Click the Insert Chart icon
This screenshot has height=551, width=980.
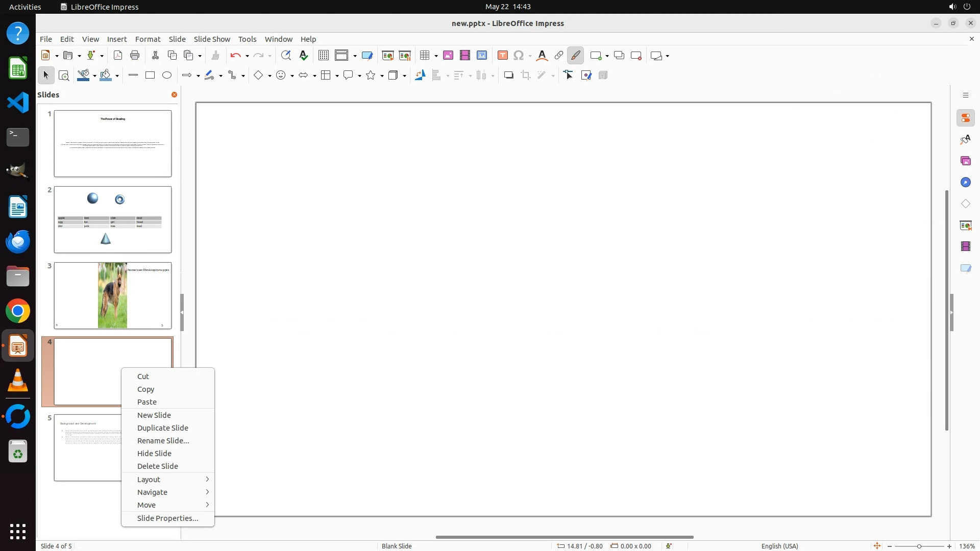(x=482, y=56)
